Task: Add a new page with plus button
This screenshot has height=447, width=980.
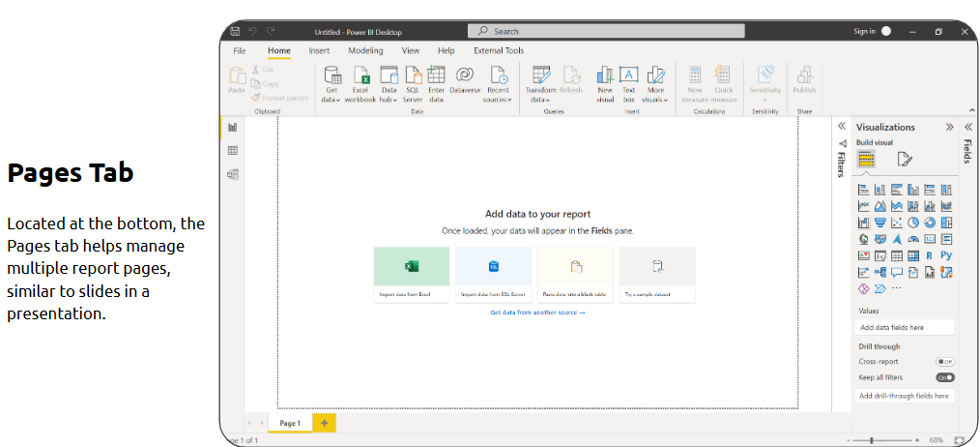Action: pyautogui.click(x=324, y=423)
